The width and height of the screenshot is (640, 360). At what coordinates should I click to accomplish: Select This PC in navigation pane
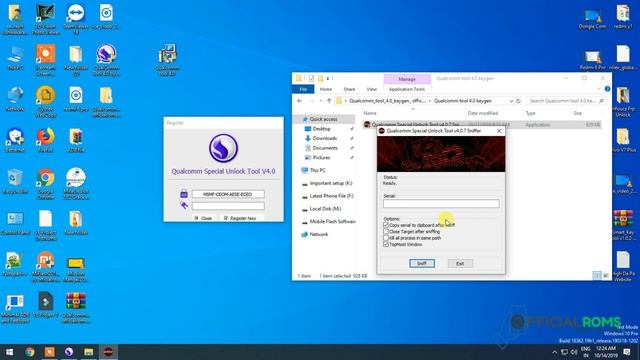click(318, 170)
